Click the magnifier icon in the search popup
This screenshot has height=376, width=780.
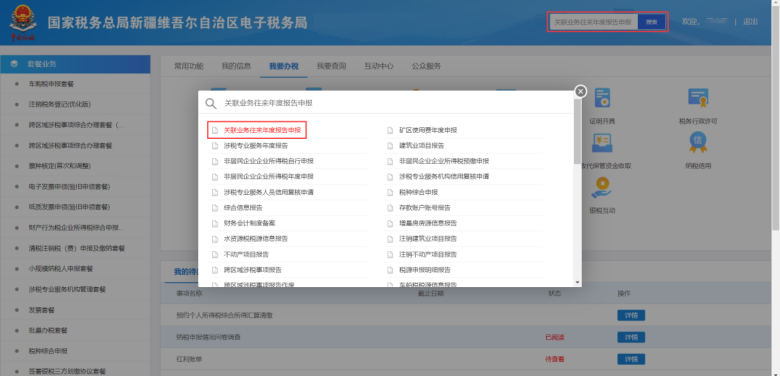coord(211,103)
